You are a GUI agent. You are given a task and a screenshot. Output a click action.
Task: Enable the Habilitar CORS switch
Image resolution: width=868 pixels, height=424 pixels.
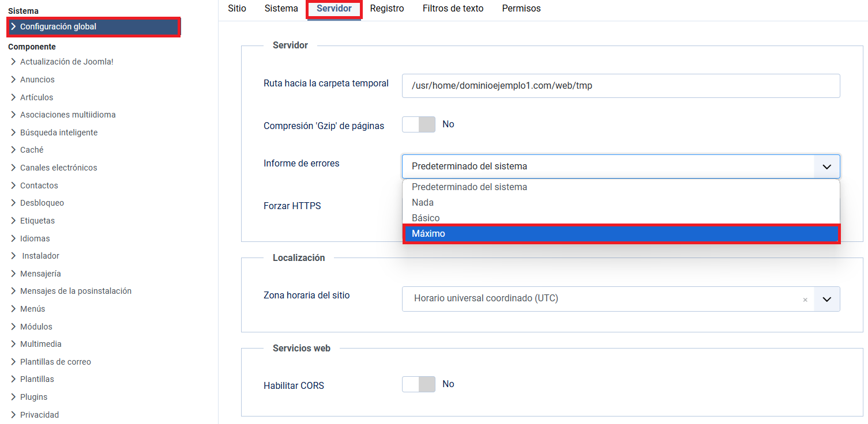pos(419,384)
